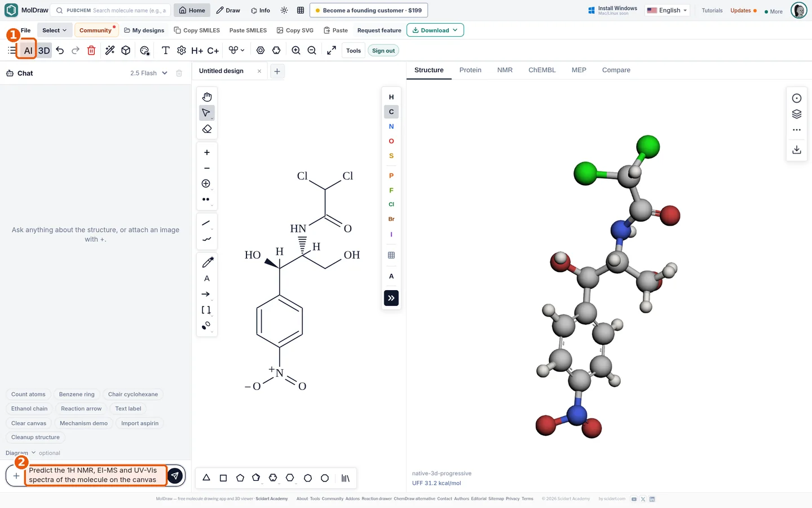Select the reaction arrow drawing tool
The width and height of the screenshot is (812, 508).
click(206, 294)
